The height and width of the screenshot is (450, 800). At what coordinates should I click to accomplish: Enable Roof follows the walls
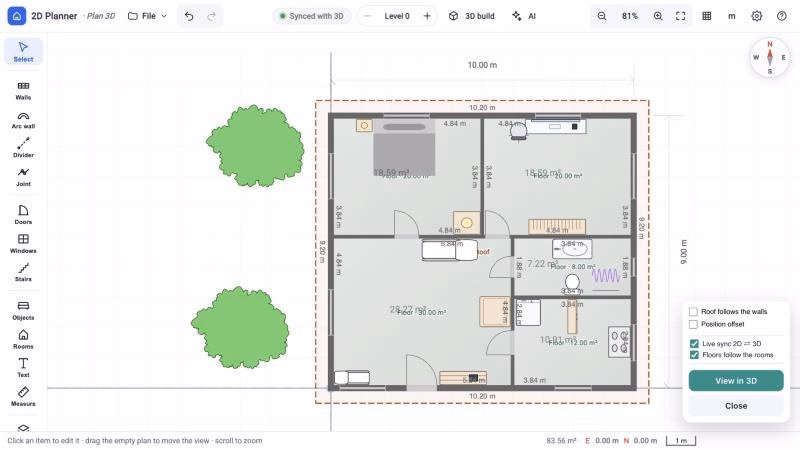693,311
